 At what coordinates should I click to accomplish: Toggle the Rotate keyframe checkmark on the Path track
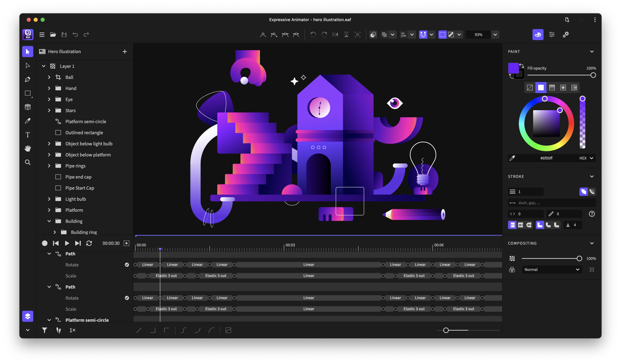click(127, 264)
